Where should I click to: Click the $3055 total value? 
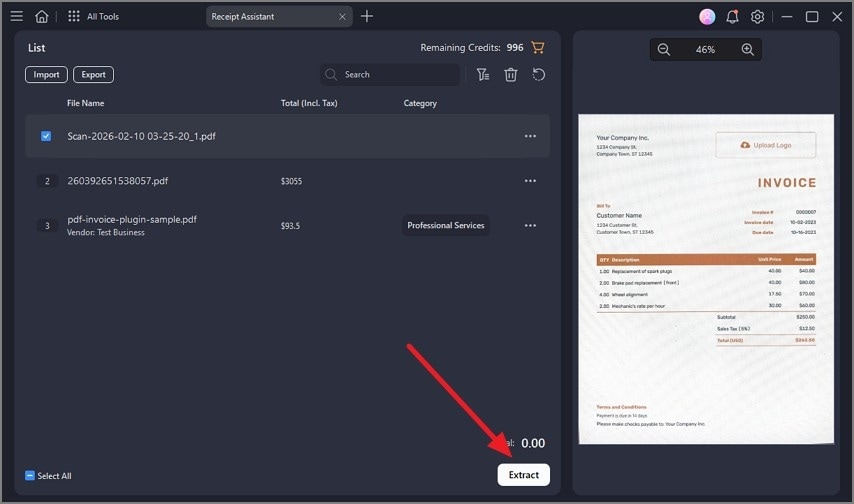click(291, 181)
